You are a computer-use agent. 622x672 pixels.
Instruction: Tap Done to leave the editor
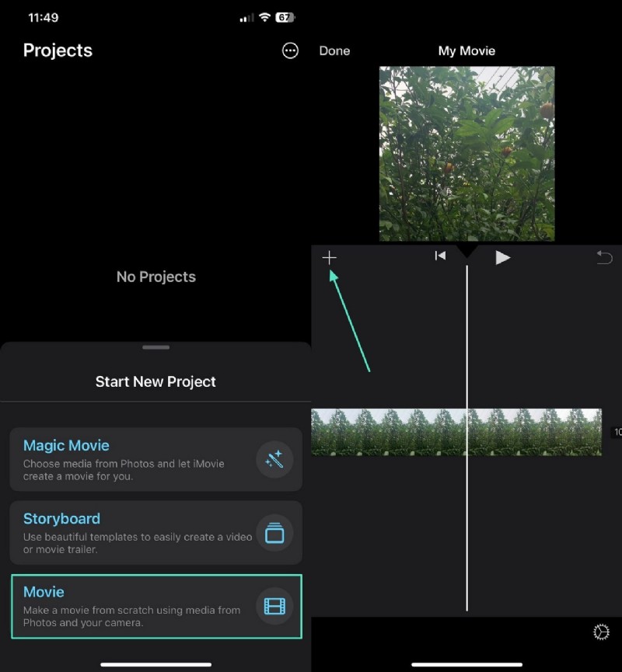(334, 50)
